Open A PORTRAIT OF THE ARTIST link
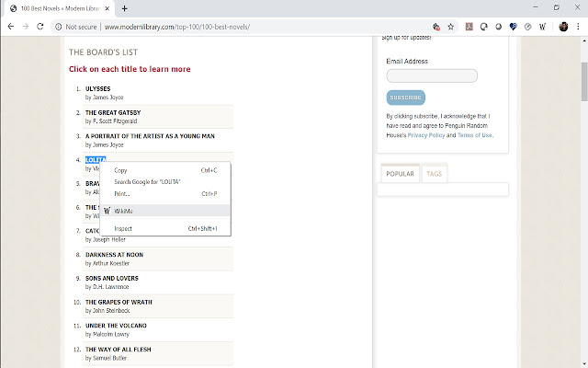Viewport: 588px width, 368px height. (150, 136)
